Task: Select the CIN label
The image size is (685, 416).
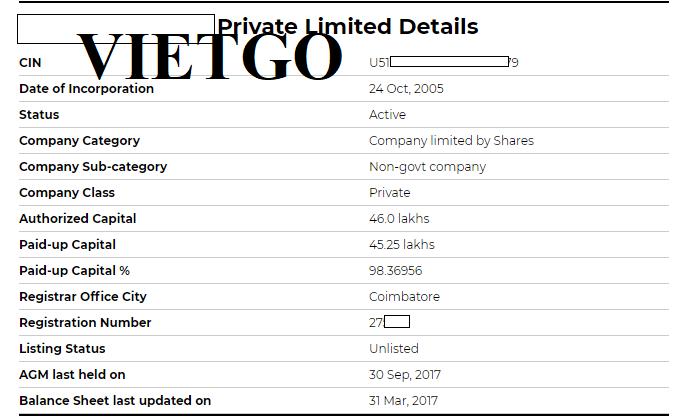Action: coord(30,63)
